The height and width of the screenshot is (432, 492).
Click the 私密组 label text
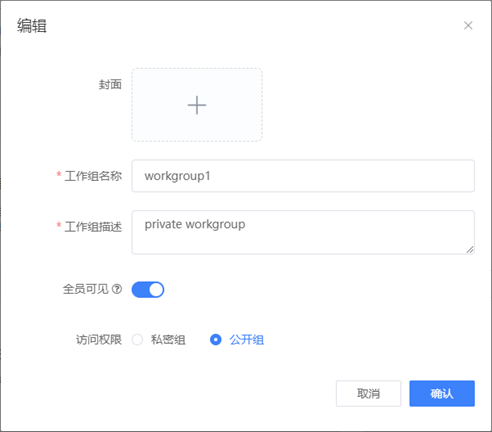pyautogui.click(x=168, y=340)
